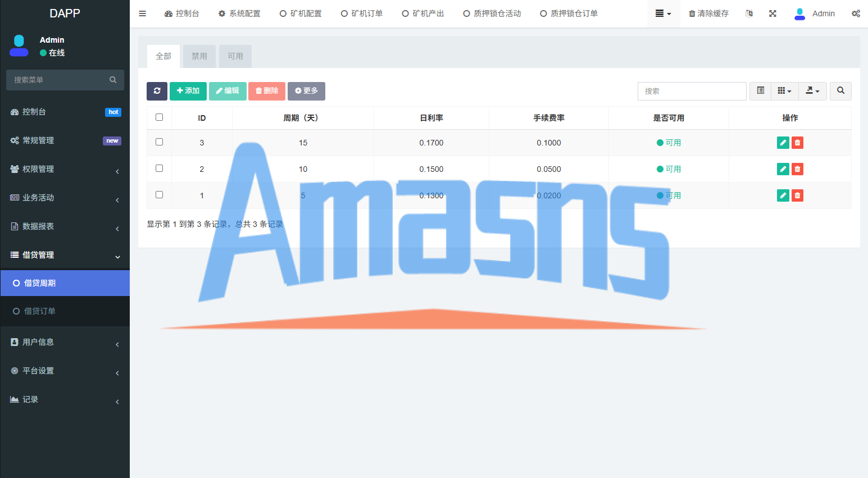
Task: Open the settings gears icon at top right
Action: [x=856, y=13]
